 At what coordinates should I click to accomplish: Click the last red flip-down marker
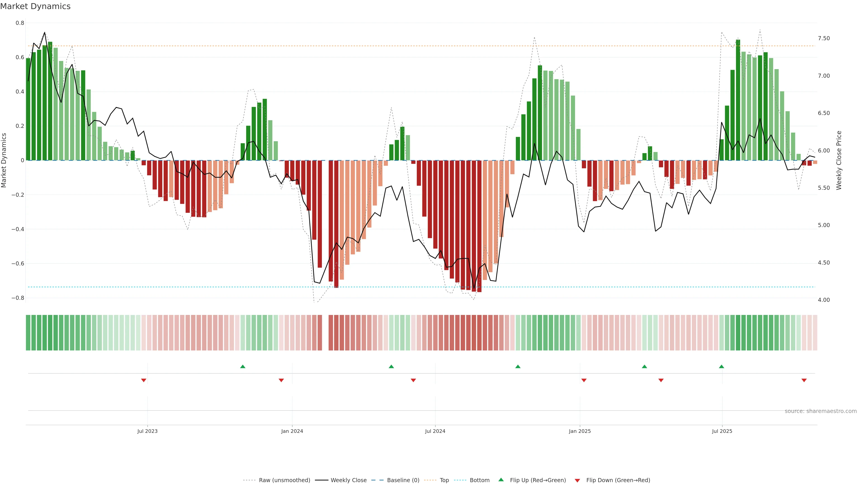804,380
